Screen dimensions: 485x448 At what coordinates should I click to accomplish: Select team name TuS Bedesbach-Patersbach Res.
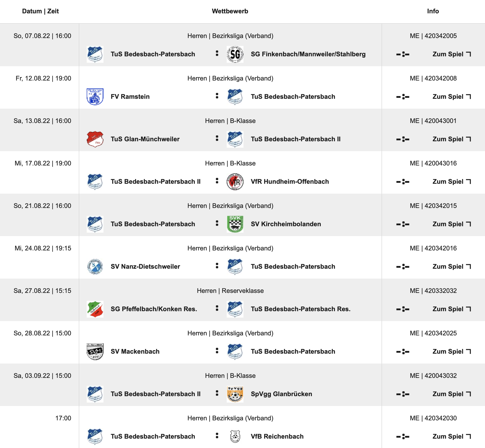pyautogui.click(x=301, y=309)
